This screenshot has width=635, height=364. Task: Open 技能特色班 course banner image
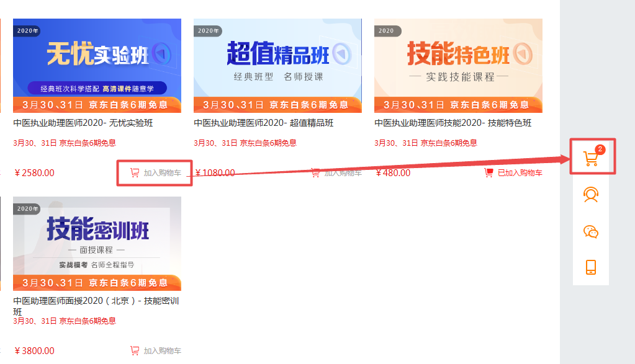pyautogui.click(x=458, y=65)
